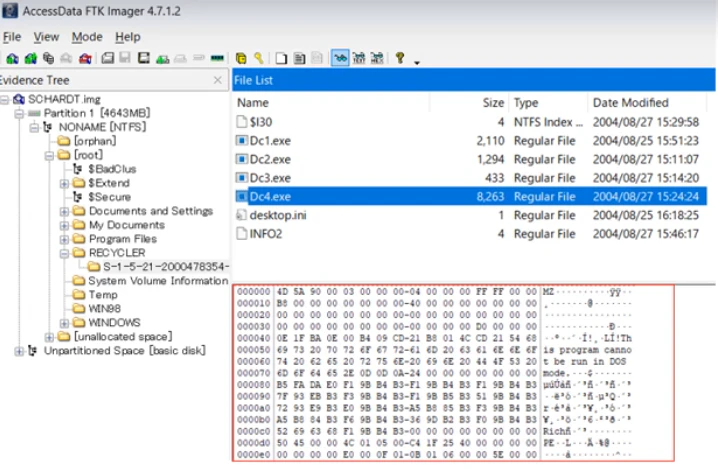Expand the WINDOWS folder
718x469 pixels.
tap(65, 323)
